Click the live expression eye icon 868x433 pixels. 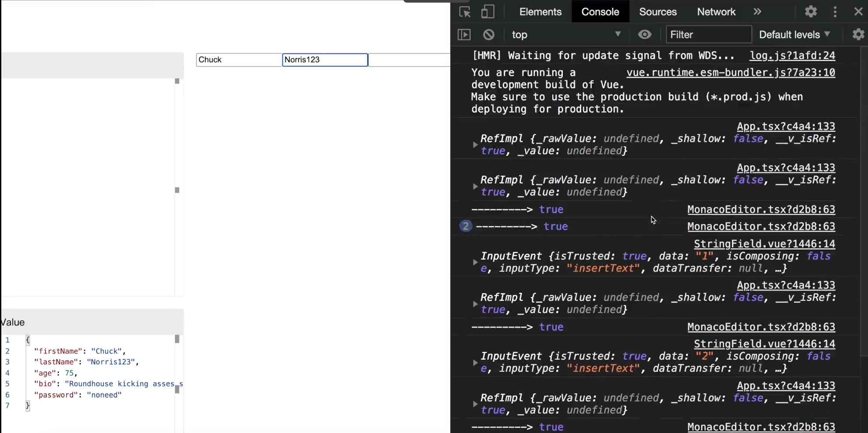pos(645,35)
